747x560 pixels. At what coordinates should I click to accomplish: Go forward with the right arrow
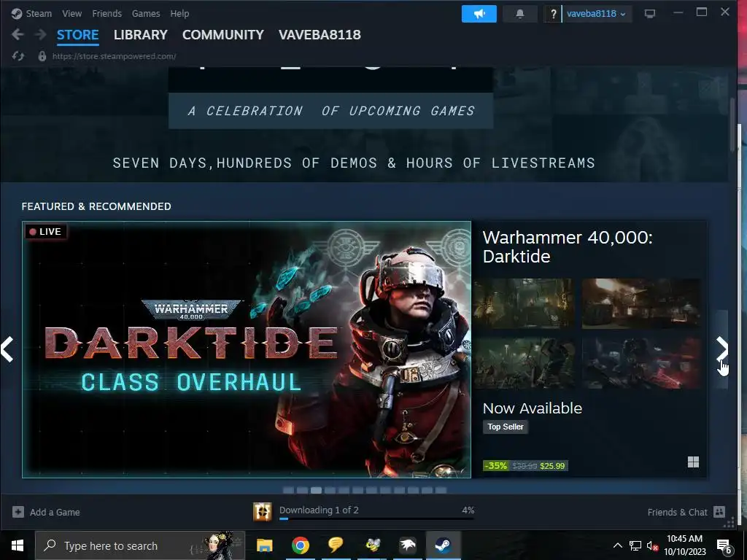click(x=41, y=34)
